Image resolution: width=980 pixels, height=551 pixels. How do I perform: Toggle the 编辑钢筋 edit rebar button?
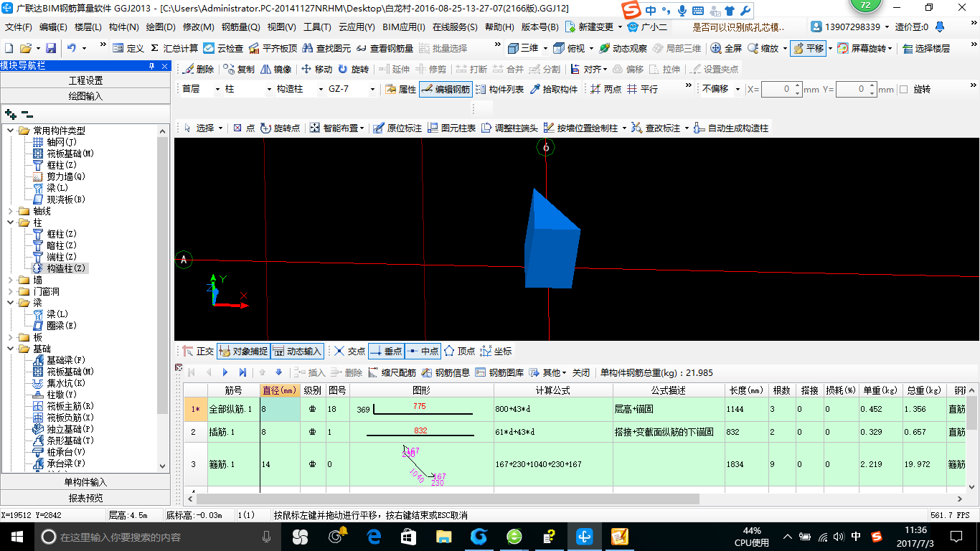[x=446, y=89]
